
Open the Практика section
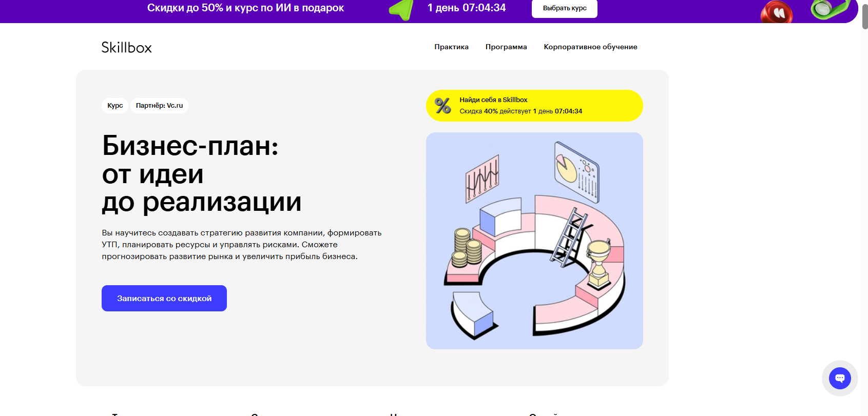451,47
